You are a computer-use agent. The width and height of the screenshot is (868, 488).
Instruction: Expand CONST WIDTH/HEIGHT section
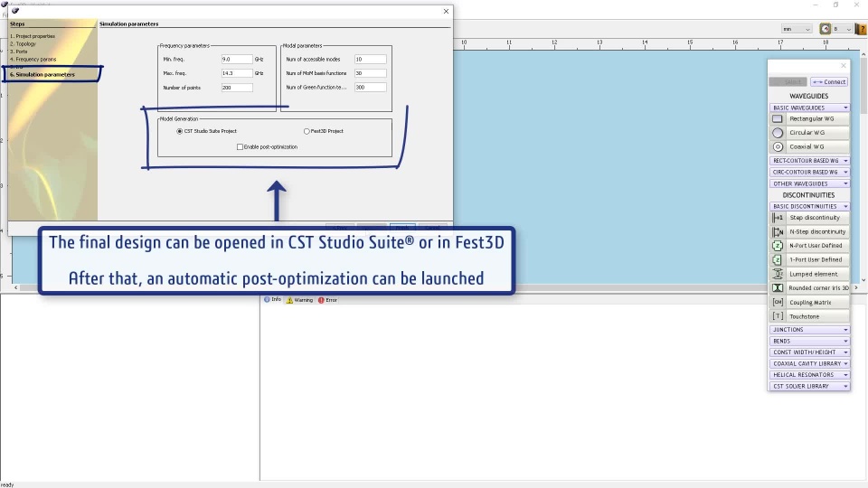pos(809,352)
